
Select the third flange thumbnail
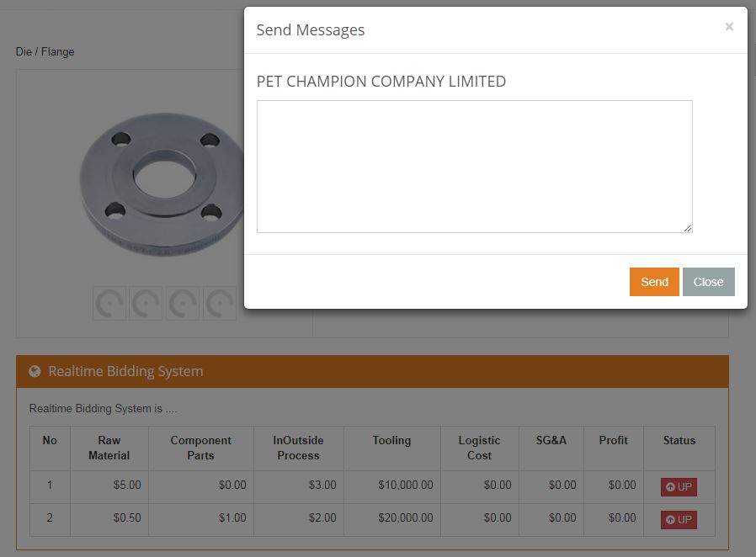183,304
